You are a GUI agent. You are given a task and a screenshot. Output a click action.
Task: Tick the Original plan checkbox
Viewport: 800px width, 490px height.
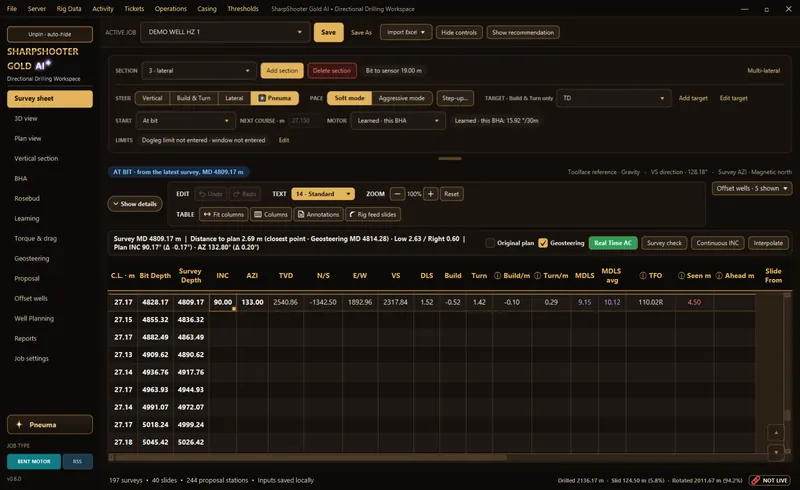coord(490,243)
